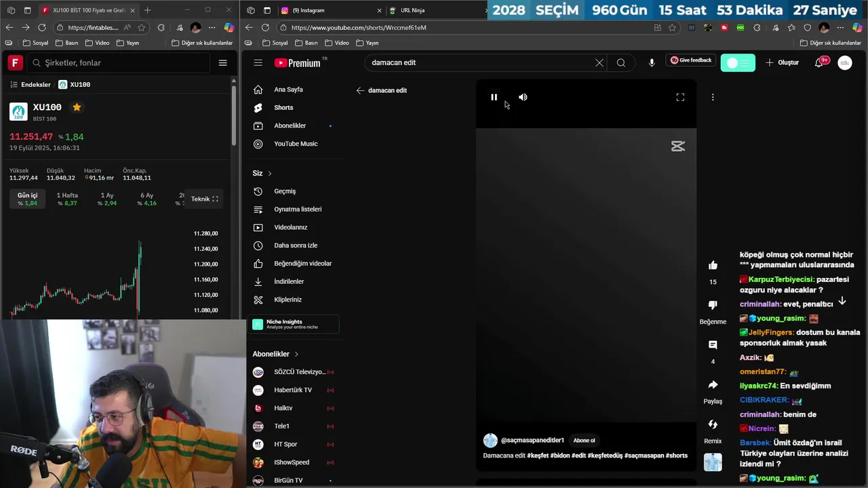Go to next short with down arrow

pyautogui.click(x=842, y=301)
